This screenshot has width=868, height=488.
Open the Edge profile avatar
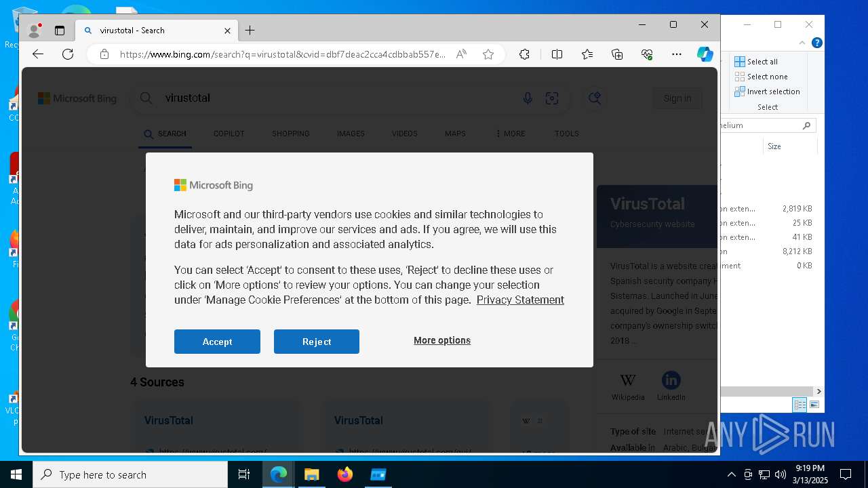pos(34,30)
